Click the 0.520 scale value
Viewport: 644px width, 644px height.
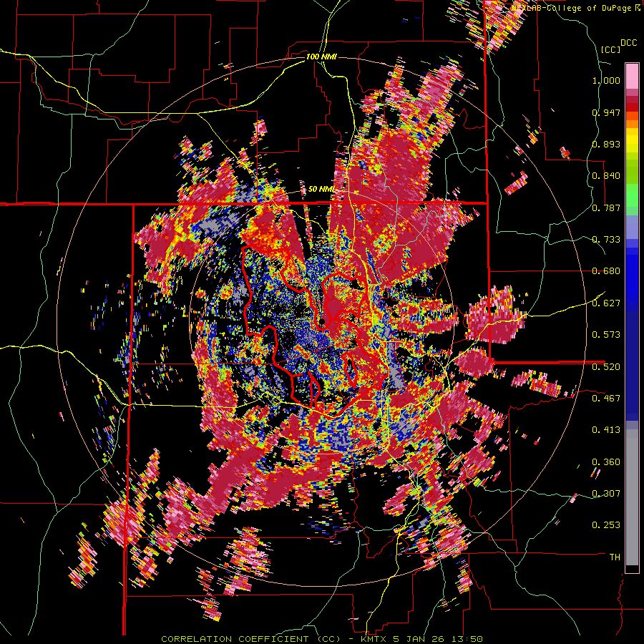[x=606, y=366]
